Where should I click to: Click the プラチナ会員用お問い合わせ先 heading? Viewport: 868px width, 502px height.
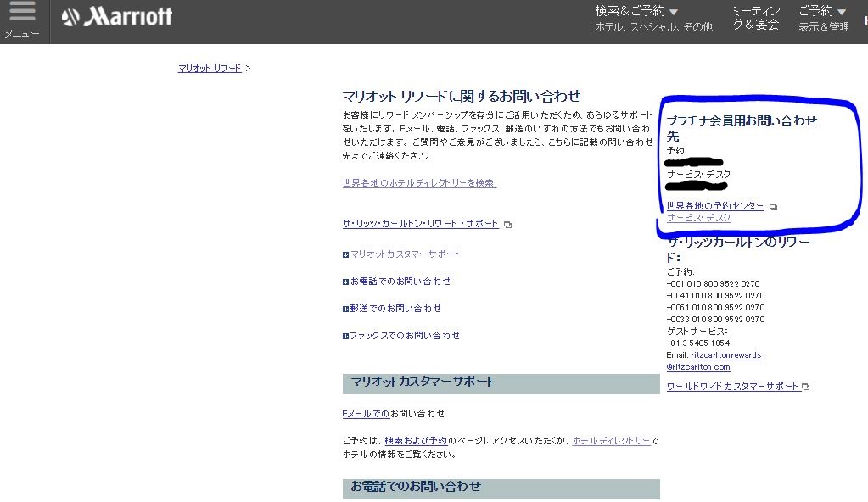742,128
